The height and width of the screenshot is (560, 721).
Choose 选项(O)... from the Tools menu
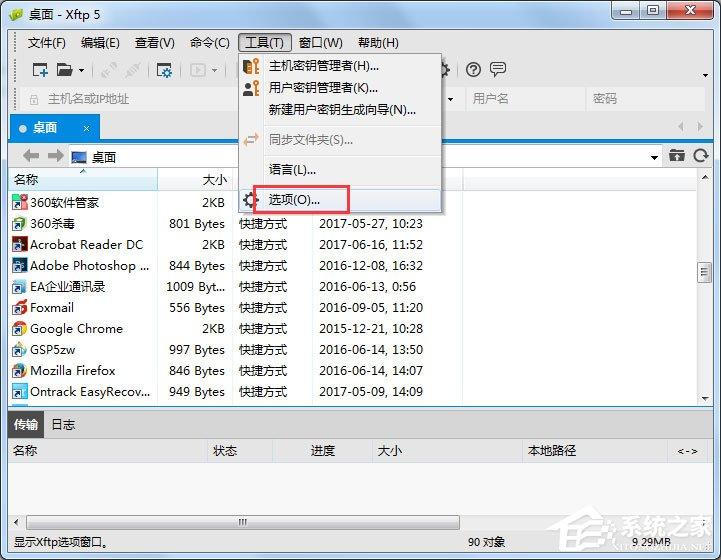340,200
